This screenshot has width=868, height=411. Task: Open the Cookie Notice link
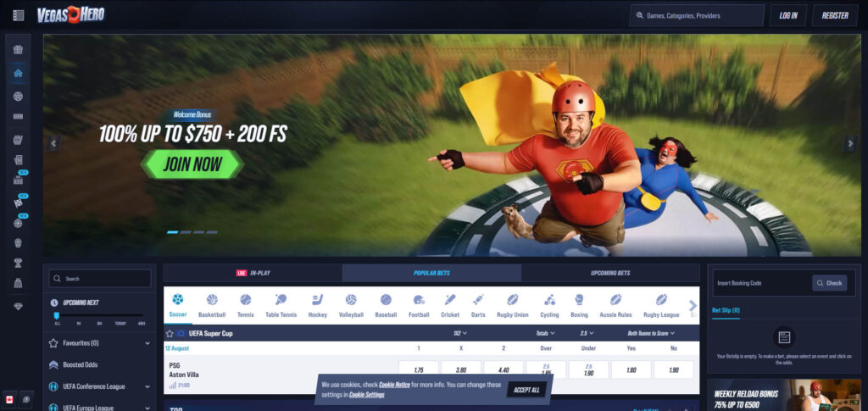tap(394, 385)
